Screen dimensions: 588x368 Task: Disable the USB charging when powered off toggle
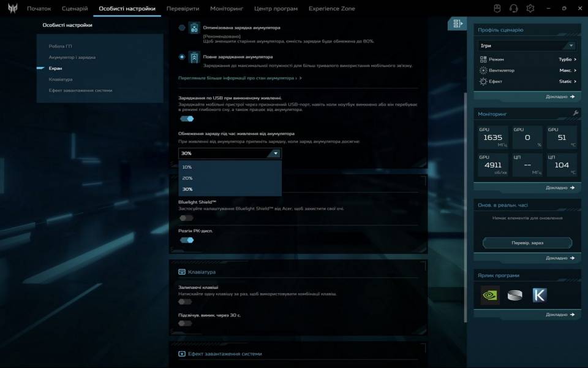pyautogui.click(x=187, y=119)
